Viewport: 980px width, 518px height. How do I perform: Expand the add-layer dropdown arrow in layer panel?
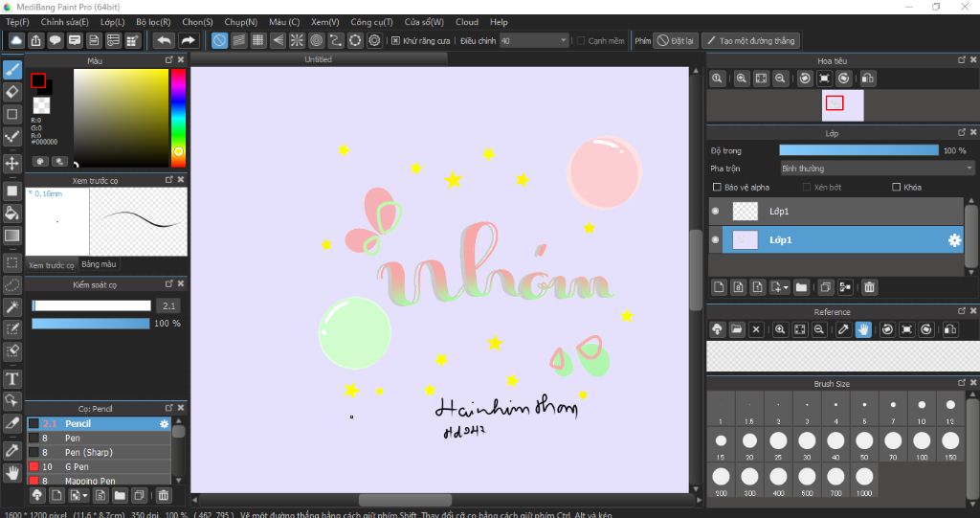(787, 287)
